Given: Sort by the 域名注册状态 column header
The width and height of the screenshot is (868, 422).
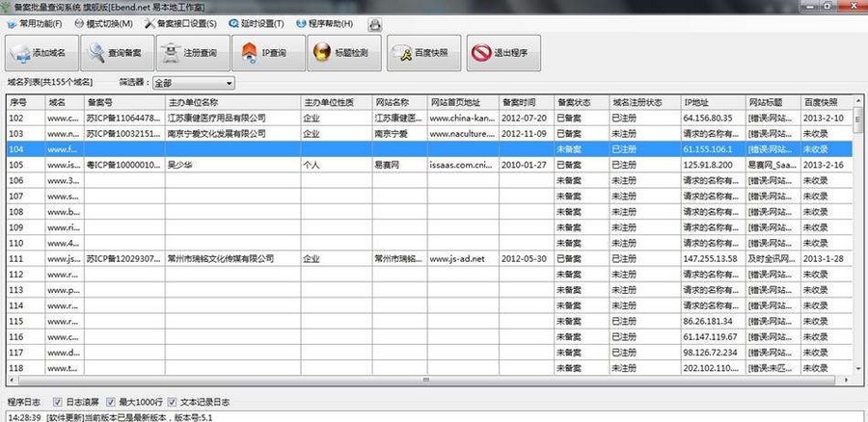Looking at the screenshot, I should pos(645,103).
